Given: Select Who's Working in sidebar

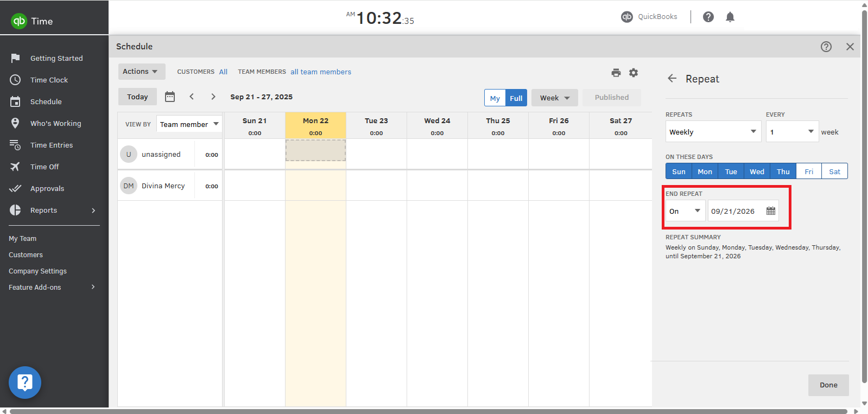Looking at the screenshot, I should [55, 123].
